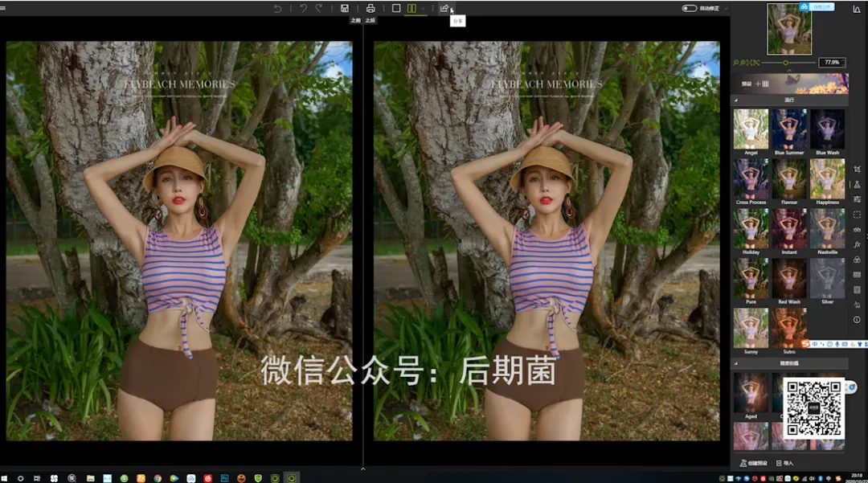The image size is (868, 483).
Task: Click the share icon in toolbar
Action: click(444, 8)
